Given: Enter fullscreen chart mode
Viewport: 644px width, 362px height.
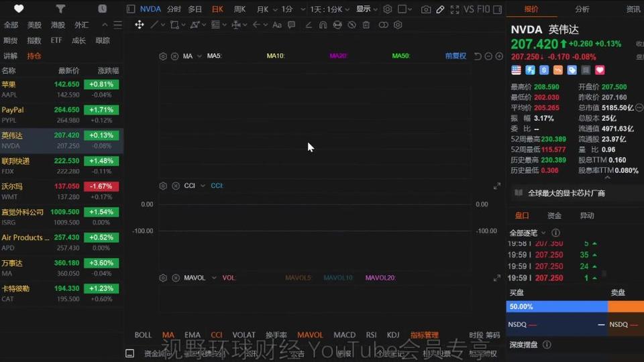Looking at the screenshot, I should click(x=455, y=9).
